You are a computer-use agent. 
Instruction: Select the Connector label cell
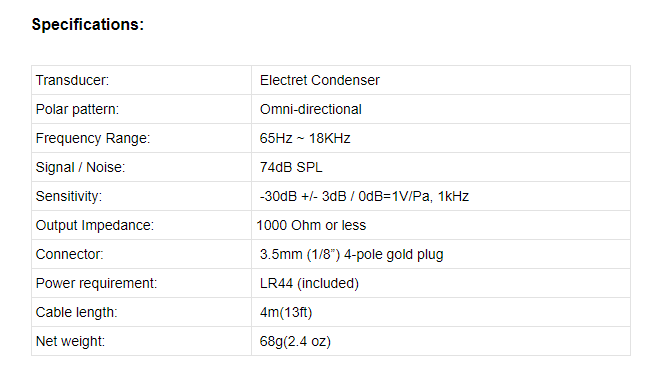tap(141, 254)
